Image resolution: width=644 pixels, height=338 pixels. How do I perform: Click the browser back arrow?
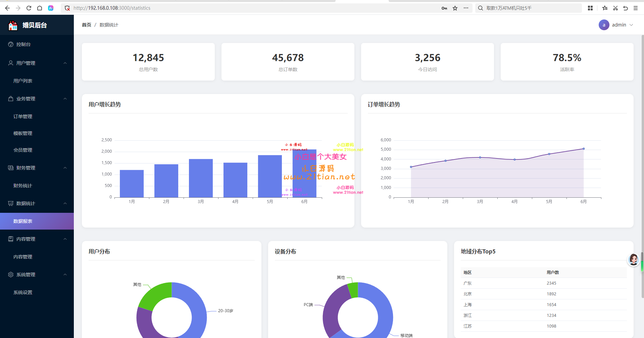point(7,8)
